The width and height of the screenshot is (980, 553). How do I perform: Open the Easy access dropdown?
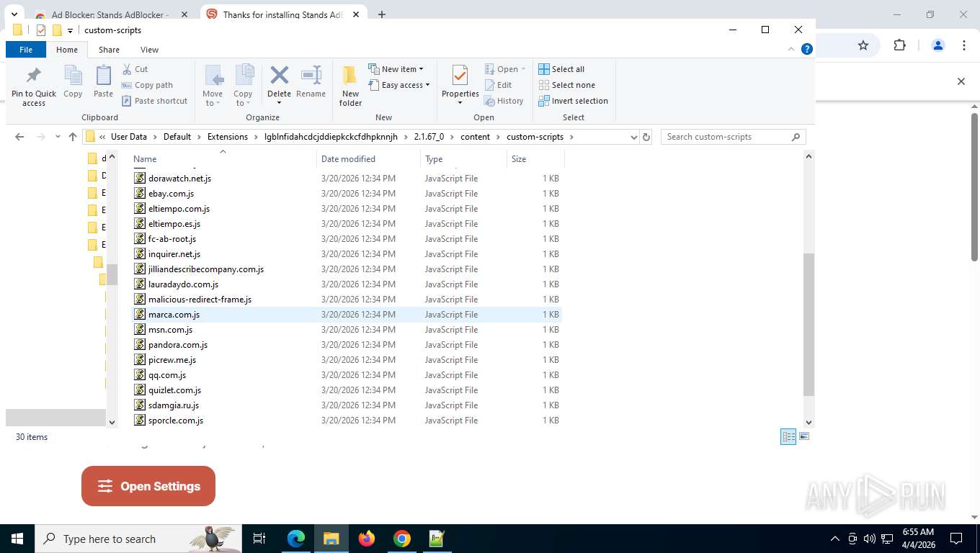click(x=398, y=85)
